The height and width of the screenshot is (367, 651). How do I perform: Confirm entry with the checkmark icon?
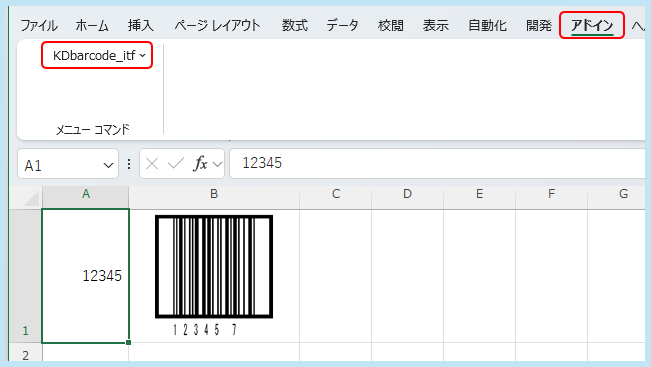point(176,164)
